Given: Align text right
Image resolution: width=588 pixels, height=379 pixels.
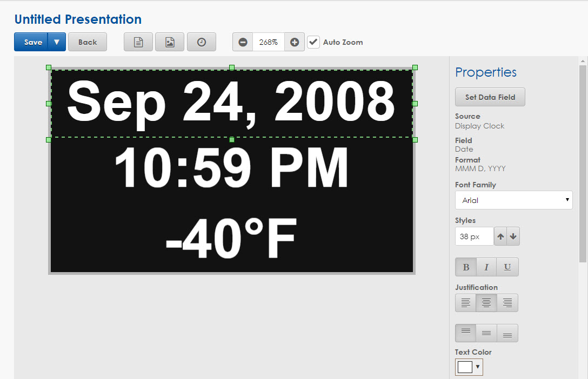Looking at the screenshot, I should click(507, 302).
